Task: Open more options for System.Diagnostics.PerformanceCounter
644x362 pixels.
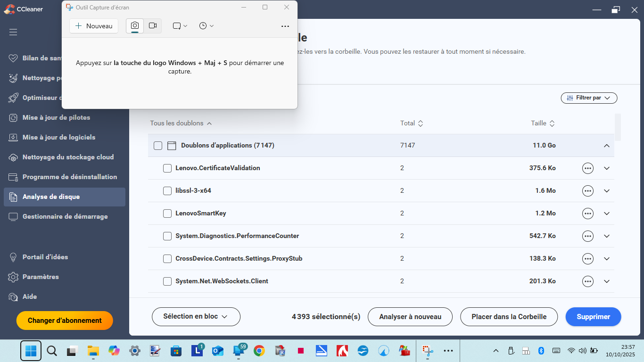Action: coord(588,236)
